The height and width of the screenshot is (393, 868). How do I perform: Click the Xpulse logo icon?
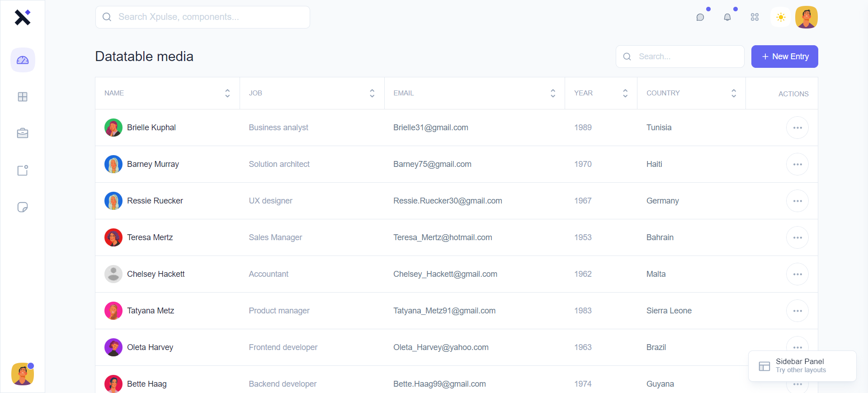[x=22, y=17]
